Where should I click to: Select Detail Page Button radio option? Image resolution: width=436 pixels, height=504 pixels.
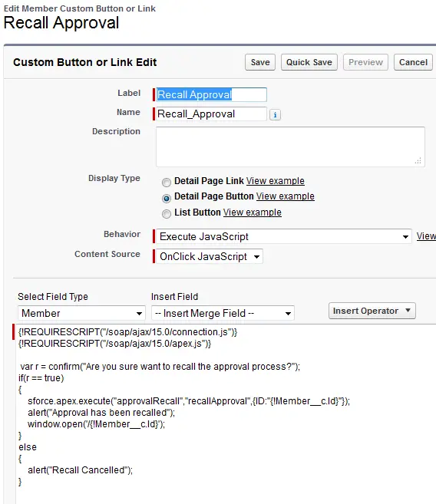tap(167, 199)
